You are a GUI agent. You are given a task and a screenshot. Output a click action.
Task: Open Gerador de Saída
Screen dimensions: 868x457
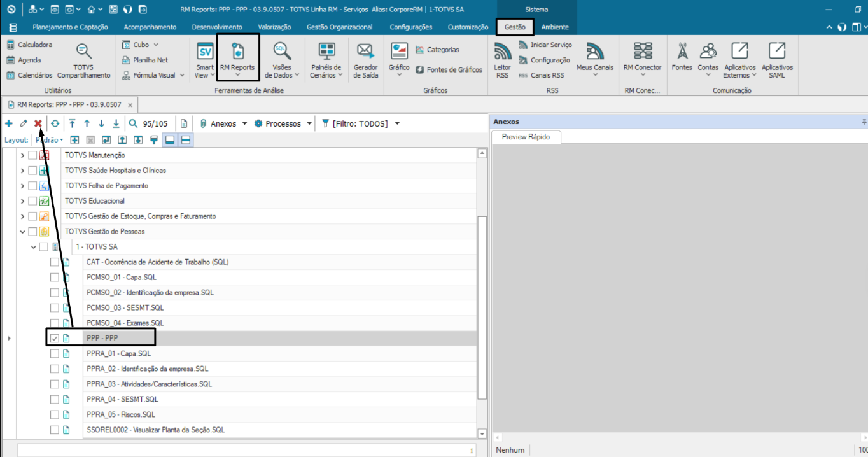click(x=365, y=62)
